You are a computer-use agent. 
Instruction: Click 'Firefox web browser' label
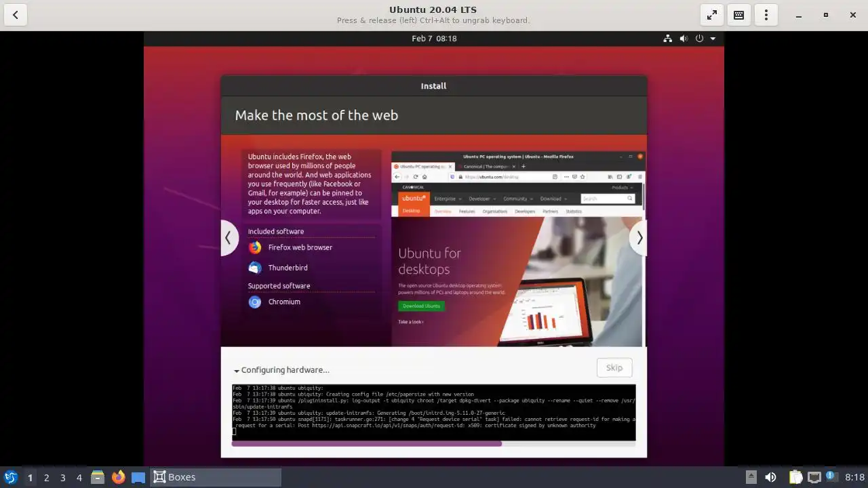coord(300,247)
